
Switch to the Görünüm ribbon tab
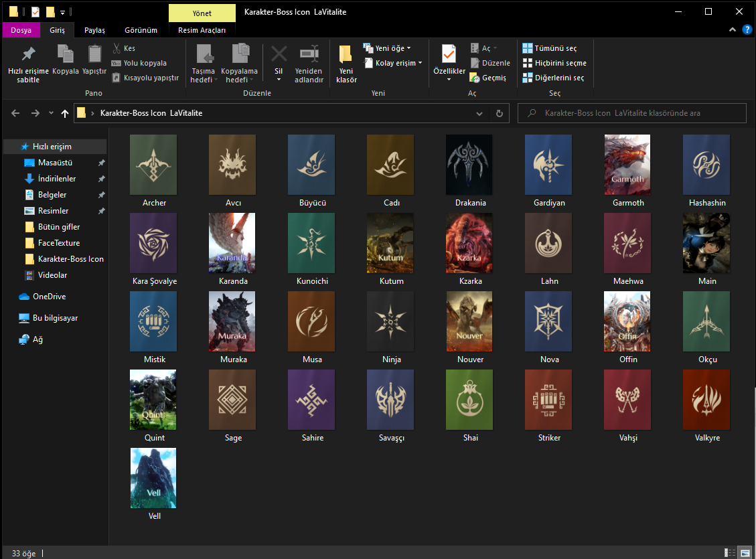(x=141, y=30)
